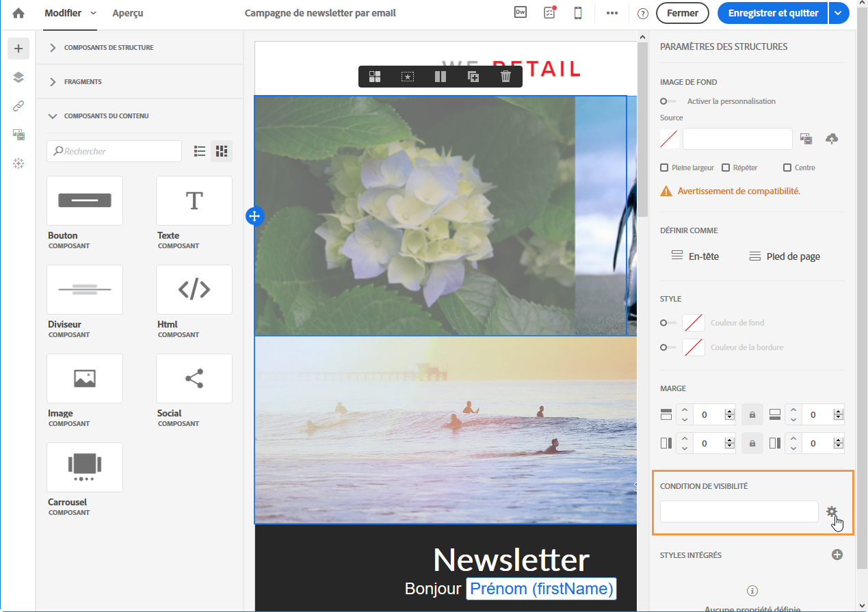Open Dreamweaver Dw icon in header
The width and height of the screenshot is (868, 612).
pos(521,12)
